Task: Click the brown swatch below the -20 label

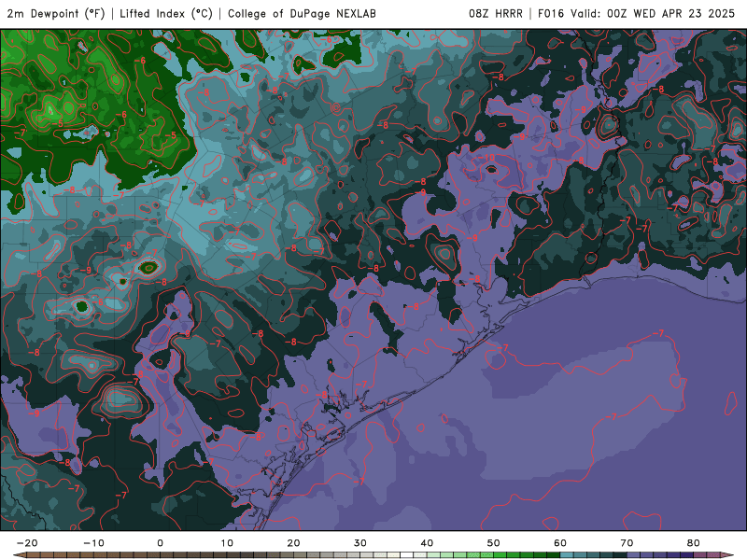Action: click(x=34, y=555)
